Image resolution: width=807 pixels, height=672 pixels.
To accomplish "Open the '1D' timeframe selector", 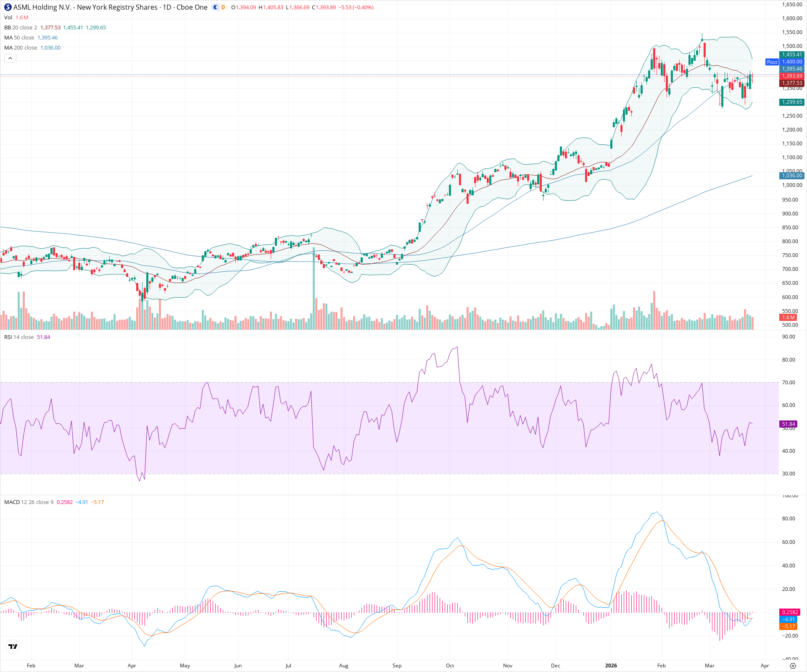I will point(167,7).
